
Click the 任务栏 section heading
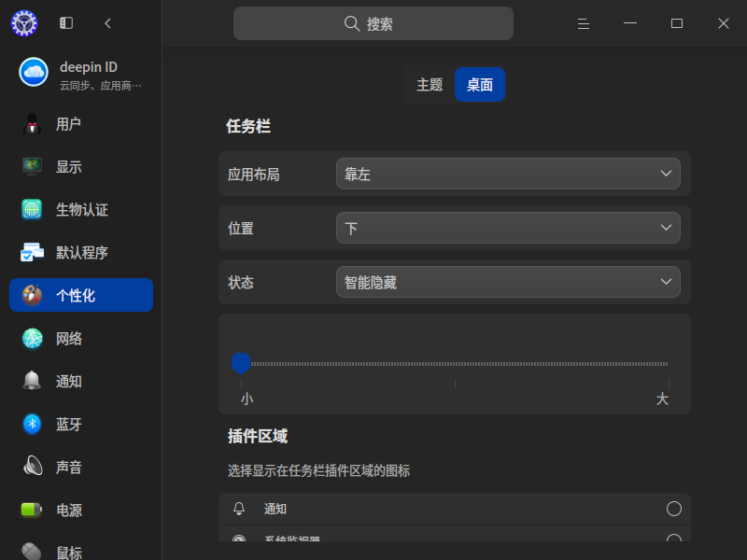point(248,127)
